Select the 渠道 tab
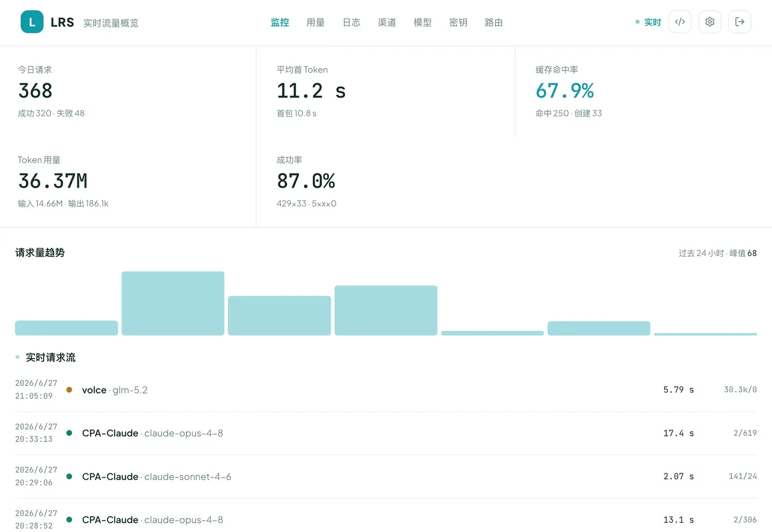Screen dimensions: 772x532 (387, 22)
